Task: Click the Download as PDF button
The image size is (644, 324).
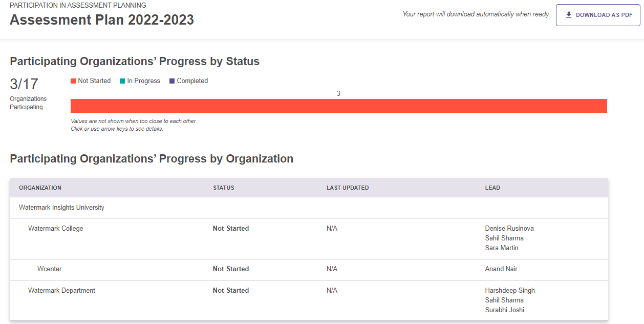Action: 598,15
